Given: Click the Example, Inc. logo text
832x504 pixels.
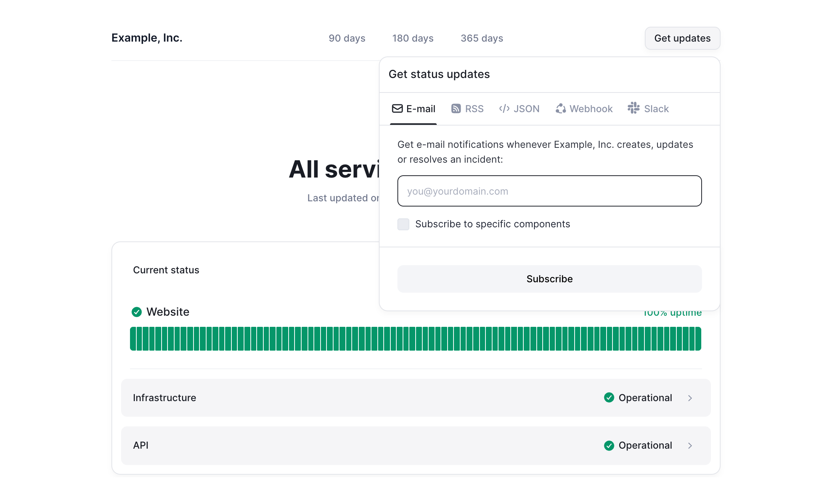Looking at the screenshot, I should point(147,38).
